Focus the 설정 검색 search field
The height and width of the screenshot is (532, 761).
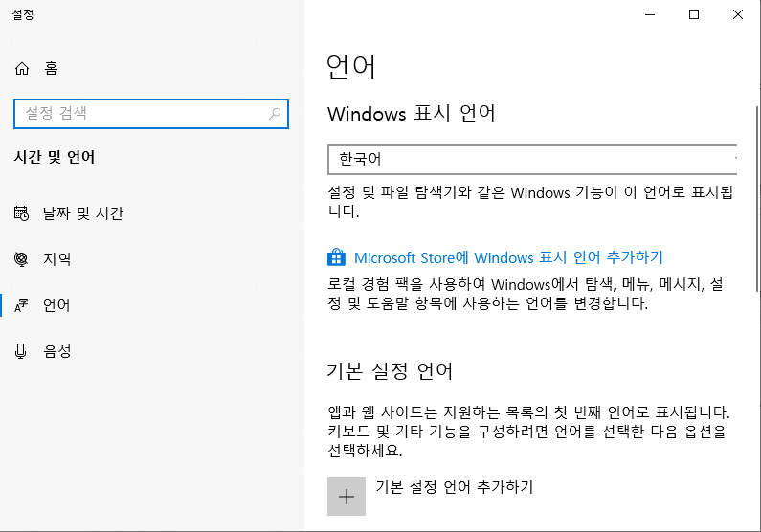pos(151,114)
